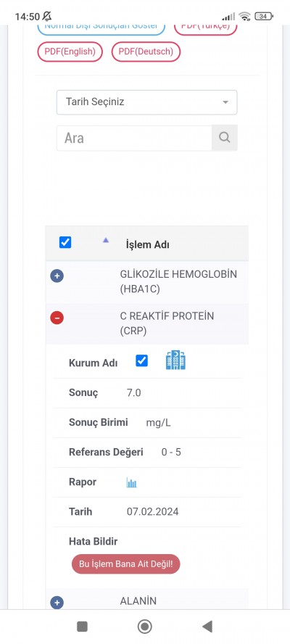Download PDF(English) report

(x=70, y=51)
